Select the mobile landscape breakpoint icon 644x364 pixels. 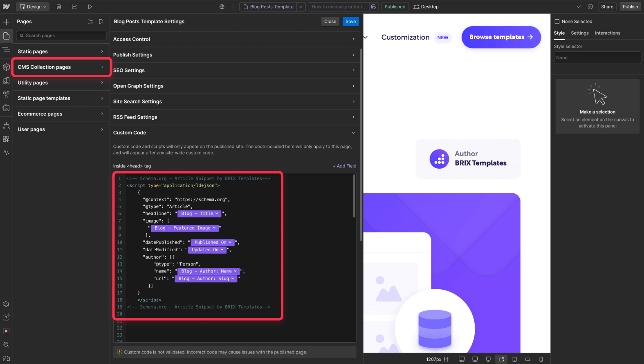click(x=528, y=359)
